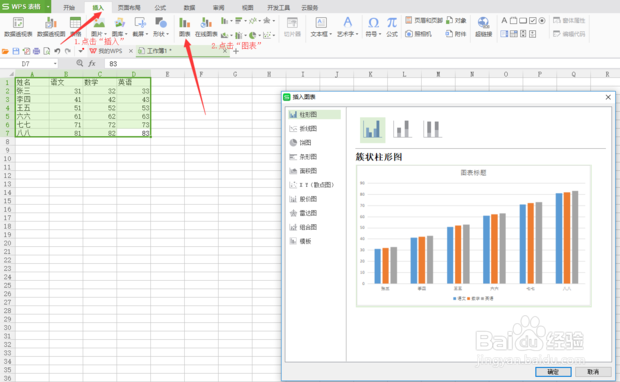Viewport: 620px width, 382px height.
Task: Open the Name Box dropdown showing D7
Action: pos(55,63)
